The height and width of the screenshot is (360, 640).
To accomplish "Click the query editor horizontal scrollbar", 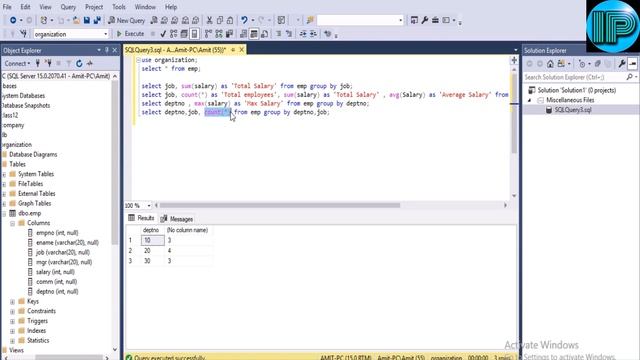I will pos(280,205).
